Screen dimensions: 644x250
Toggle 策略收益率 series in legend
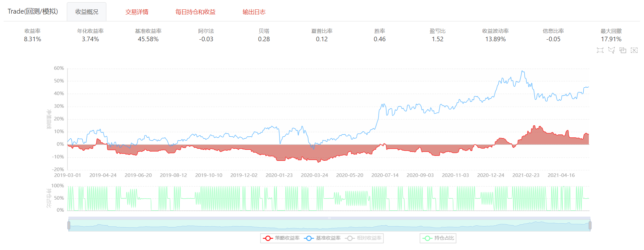pyautogui.click(x=281, y=238)
